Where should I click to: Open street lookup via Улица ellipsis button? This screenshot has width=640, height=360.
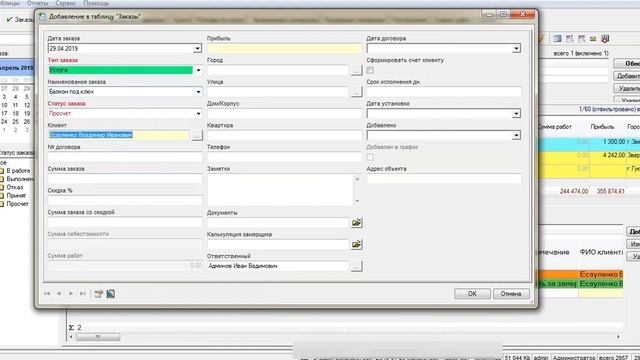[356, 92]
